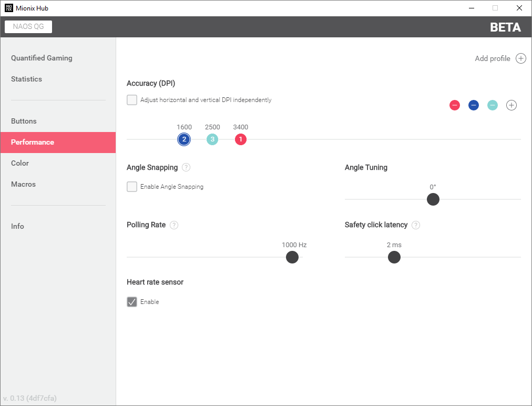Open the Macros section
Screen dimensions: 532x406
(x=23, y=184)
